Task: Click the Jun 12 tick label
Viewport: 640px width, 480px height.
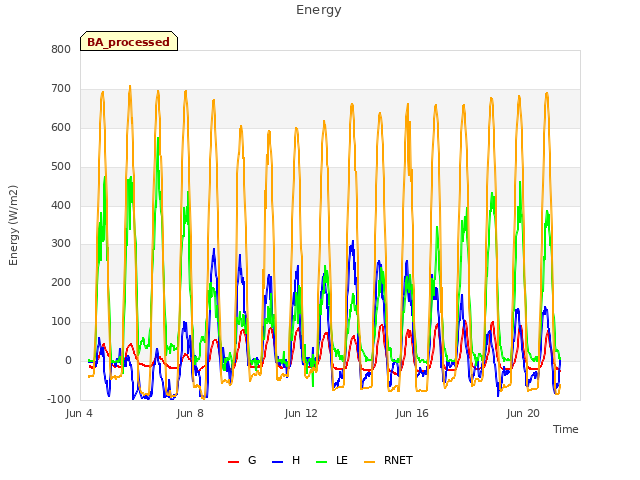Action: pyautogui.click(x=301, y=413)
